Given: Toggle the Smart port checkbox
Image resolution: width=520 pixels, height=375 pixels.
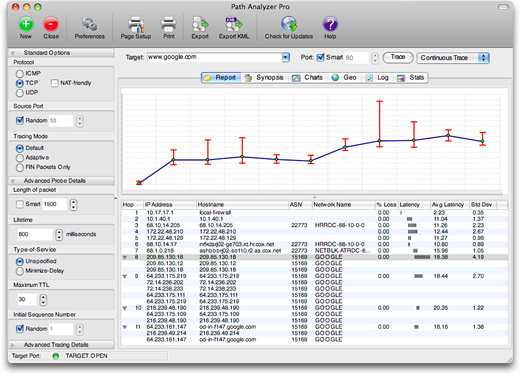Looking at the screenshot, I should tap(320, 57).
